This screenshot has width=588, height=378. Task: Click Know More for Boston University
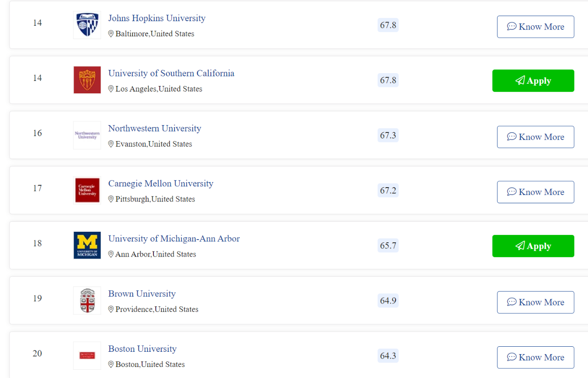[536, 357]
